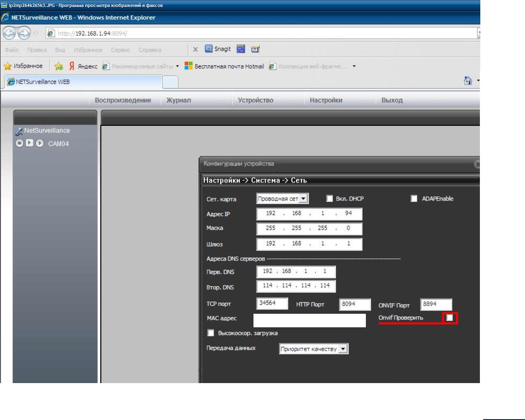Screen dimensions: 525x420
Task: Check the Onvif Проверить checkbox
Action: click(x=450, y=318)
